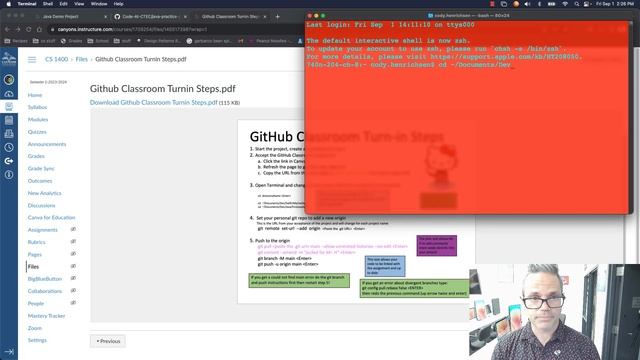Open the History clock icon in Canvas sidebar
640x360 pixels.
coord(9,147)
